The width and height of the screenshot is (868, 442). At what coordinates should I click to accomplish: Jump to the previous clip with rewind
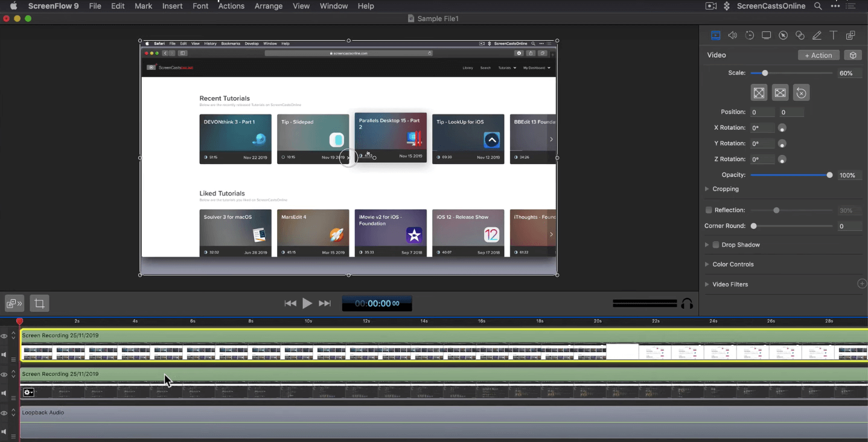[x=290, y=303]
